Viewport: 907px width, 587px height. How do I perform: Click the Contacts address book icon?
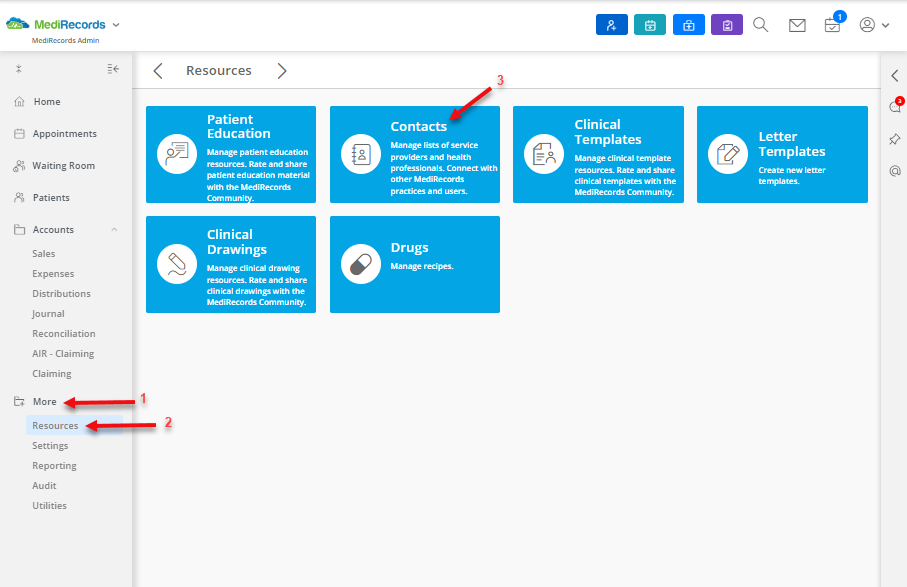pos(361,154)
